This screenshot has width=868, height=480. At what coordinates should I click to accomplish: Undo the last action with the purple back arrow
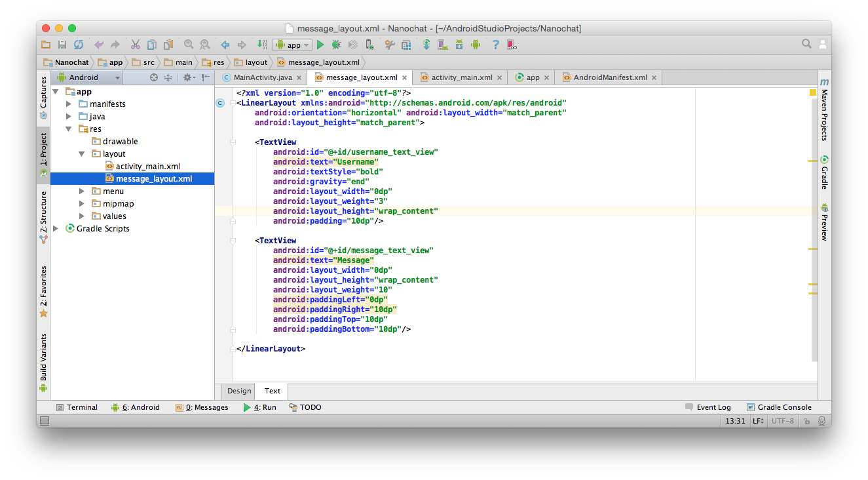tap(99, 45)
